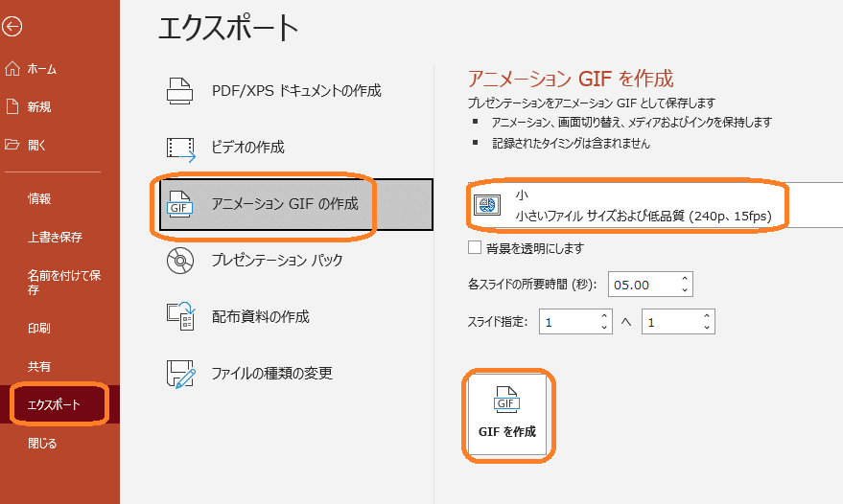Click the アニメーション GIF を作成 heading
The image size is (843, 504).
click(571, 79)
